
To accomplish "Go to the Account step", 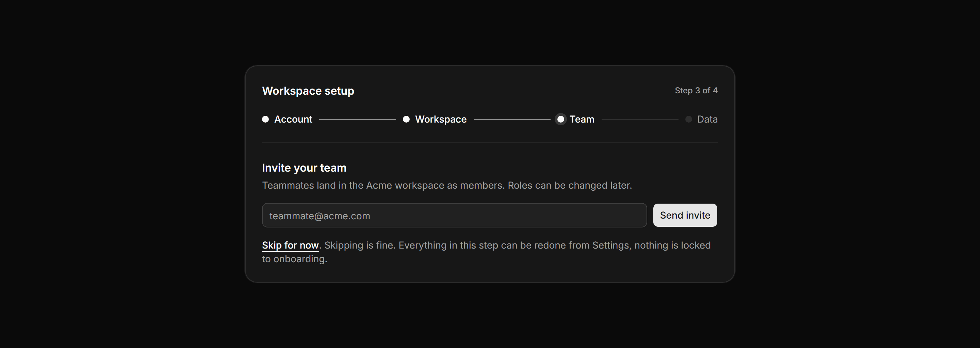I will coord(287,119).
